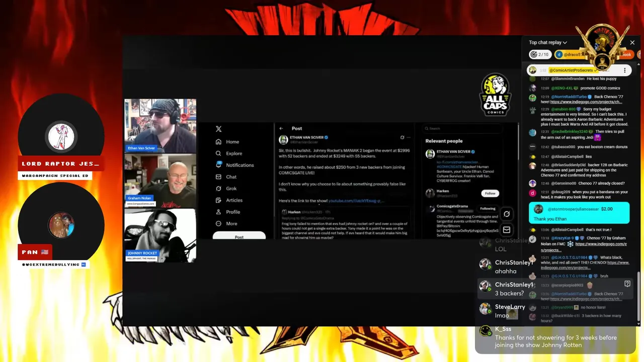Click the stormtrooperjuliancaesar $2.00 super chat
Viewport: 644px width, 362px height.
click(579, 213)
